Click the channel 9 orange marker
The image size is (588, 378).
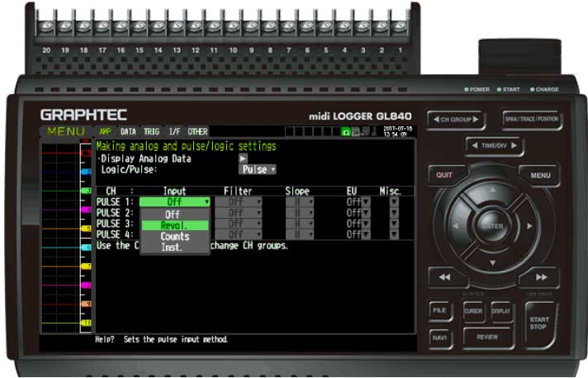point(87,304)
